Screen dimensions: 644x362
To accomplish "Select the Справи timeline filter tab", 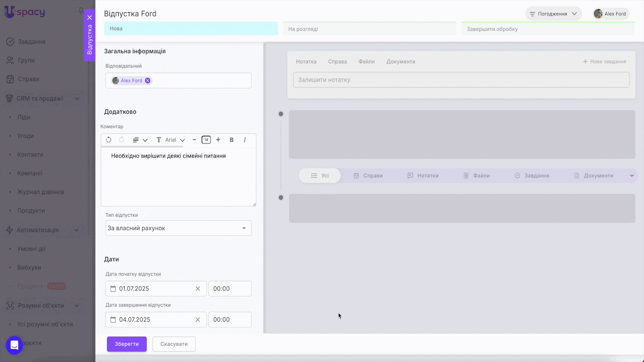I will tap(368, 176).
